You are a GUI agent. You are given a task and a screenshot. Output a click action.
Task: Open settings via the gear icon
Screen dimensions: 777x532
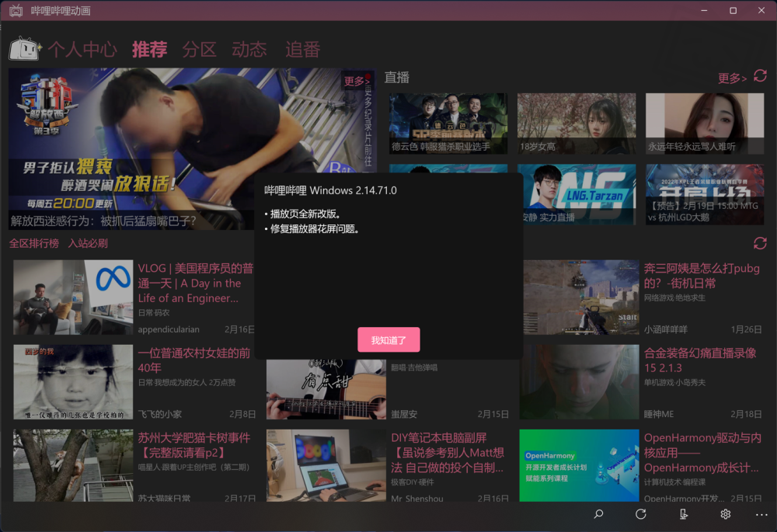pyautogui.click(x=726, y=514)
